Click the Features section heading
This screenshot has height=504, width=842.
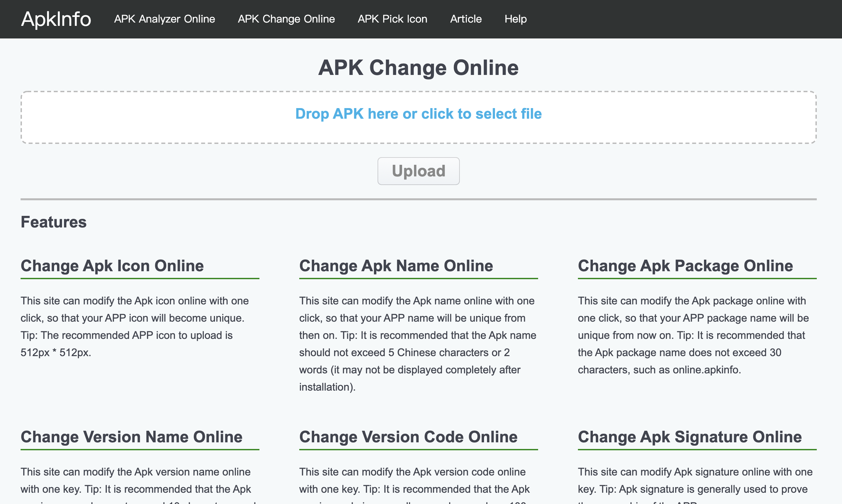tap(53, 222)
